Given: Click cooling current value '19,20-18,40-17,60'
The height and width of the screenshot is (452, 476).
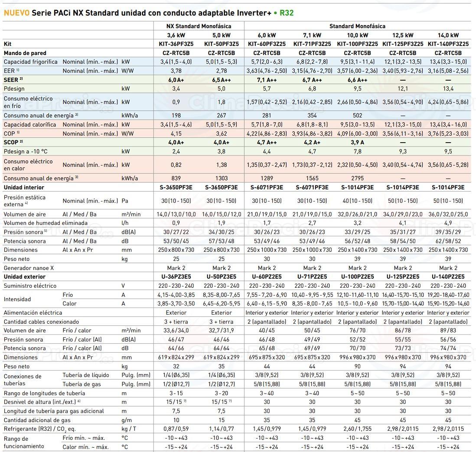Looking at the screenshot, I should (448, 295).
